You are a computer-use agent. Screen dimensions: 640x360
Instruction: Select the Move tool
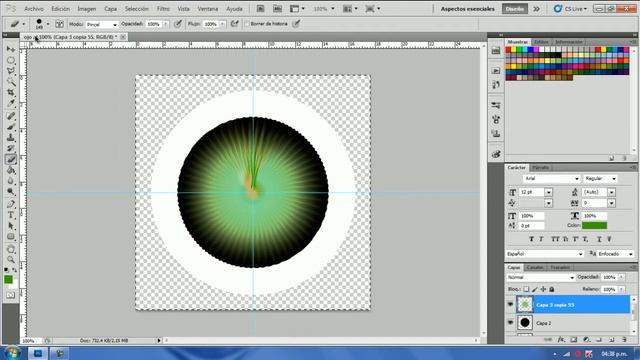click(11, 49)
